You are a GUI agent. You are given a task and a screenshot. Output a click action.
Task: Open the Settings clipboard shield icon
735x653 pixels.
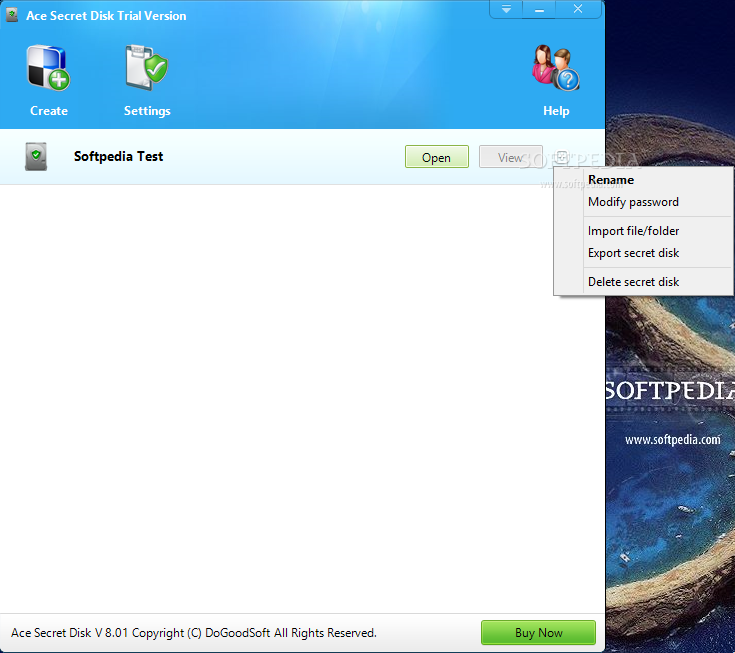(147, 68)
